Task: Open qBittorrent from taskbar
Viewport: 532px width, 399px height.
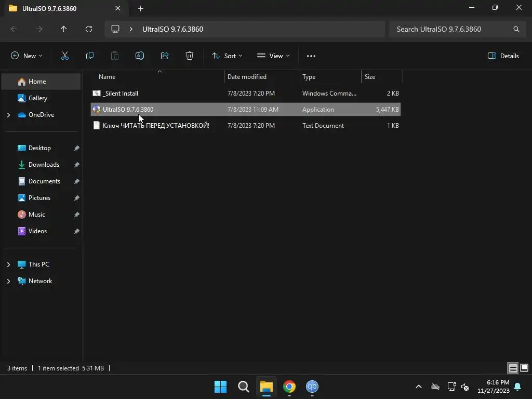Action: click(312, 387)
